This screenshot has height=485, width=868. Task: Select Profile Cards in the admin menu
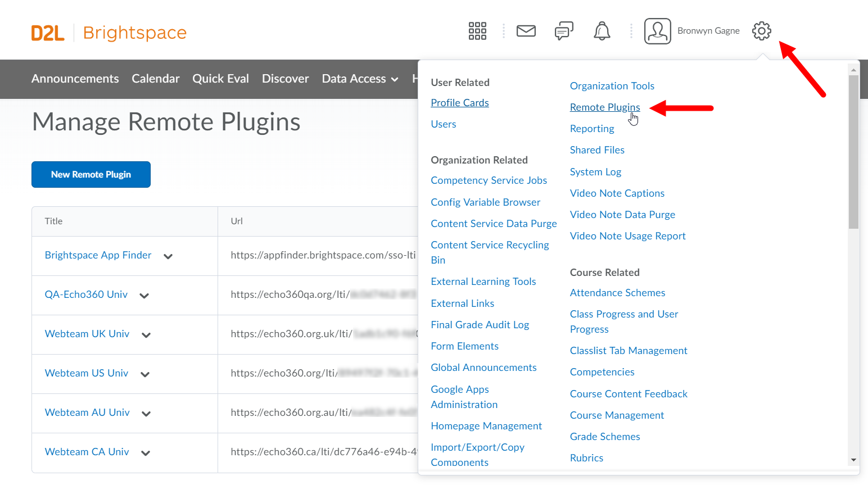(x=460, y=103)
